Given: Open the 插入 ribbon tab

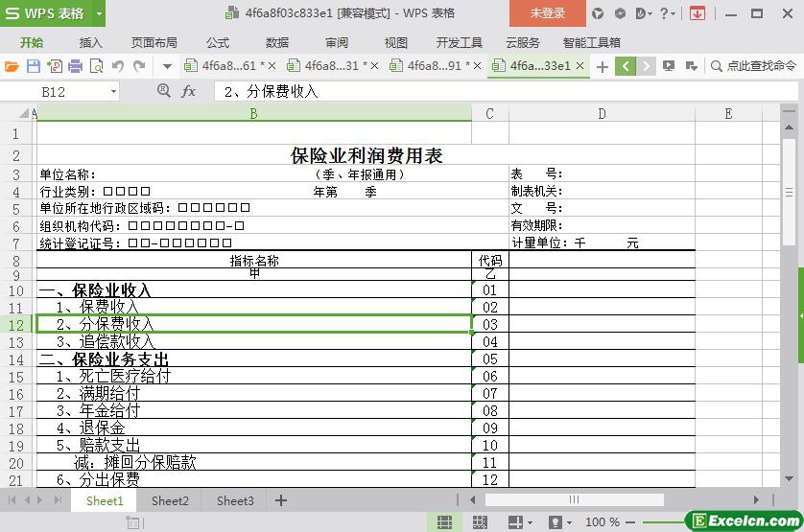Looking at the screenshot, I should 90,42.
